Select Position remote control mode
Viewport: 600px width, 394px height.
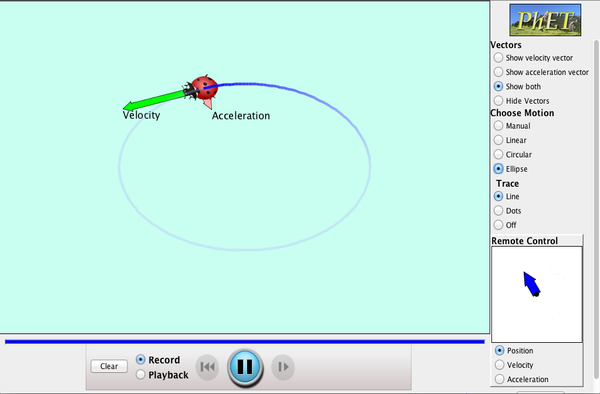coord(514,350)
